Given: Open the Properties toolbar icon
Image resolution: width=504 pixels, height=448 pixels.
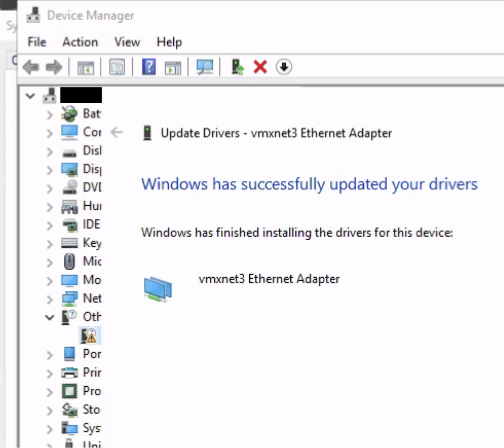Looking at the screenshot, I should (117, 68).
